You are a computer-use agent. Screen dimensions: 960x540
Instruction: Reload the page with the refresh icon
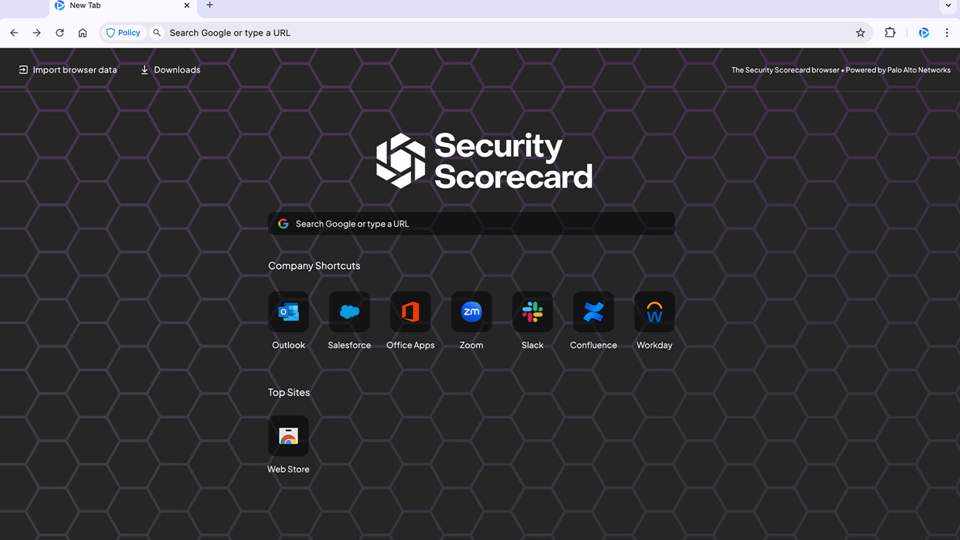pos(59,33)
